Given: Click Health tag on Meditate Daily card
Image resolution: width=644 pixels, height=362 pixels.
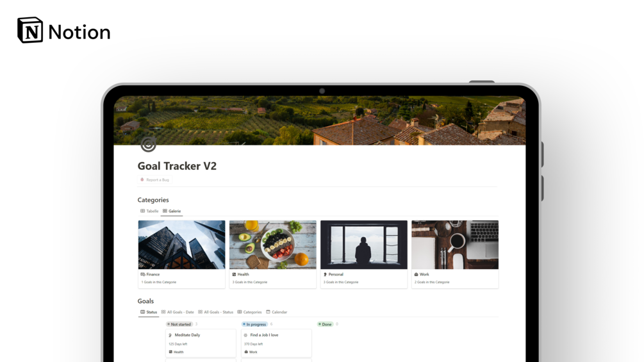Looking at the screenshot, I should click(x=176, y=352).
